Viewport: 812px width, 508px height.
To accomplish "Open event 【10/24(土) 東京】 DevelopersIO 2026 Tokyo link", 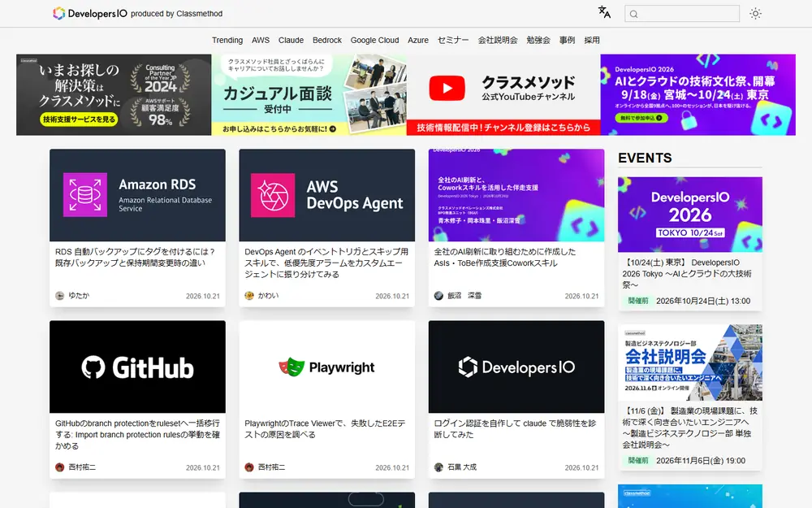I will 687,274.
